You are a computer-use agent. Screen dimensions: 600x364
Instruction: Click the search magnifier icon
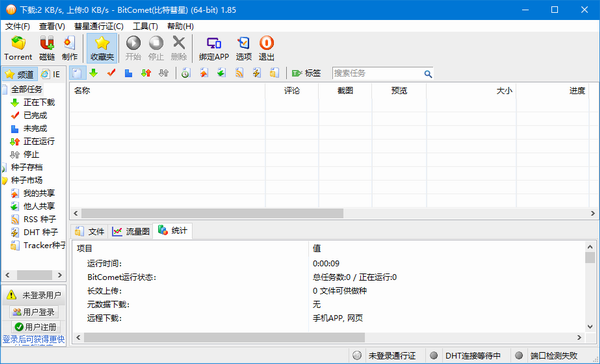tap(428, 74)
